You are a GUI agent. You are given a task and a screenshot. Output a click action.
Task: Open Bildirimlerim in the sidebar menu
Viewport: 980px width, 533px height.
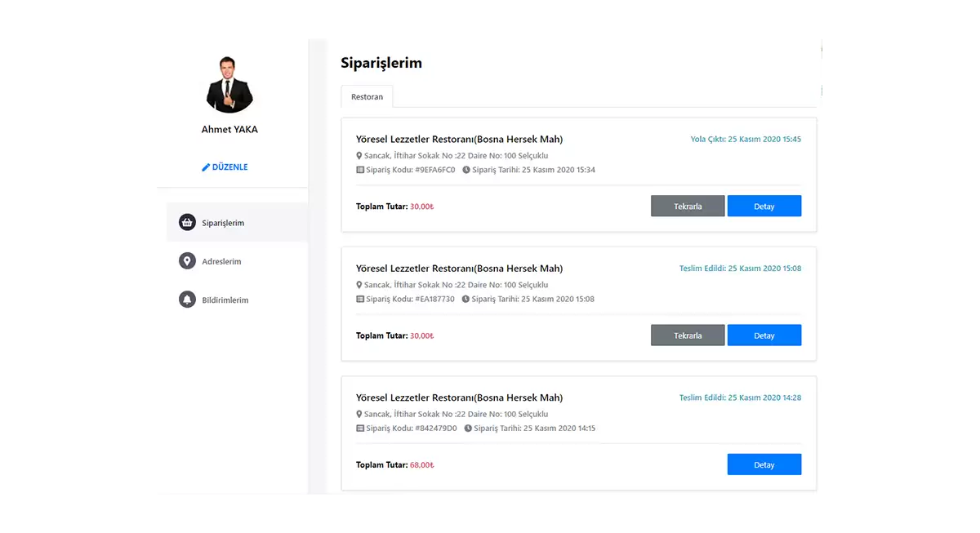click(225, 300)
